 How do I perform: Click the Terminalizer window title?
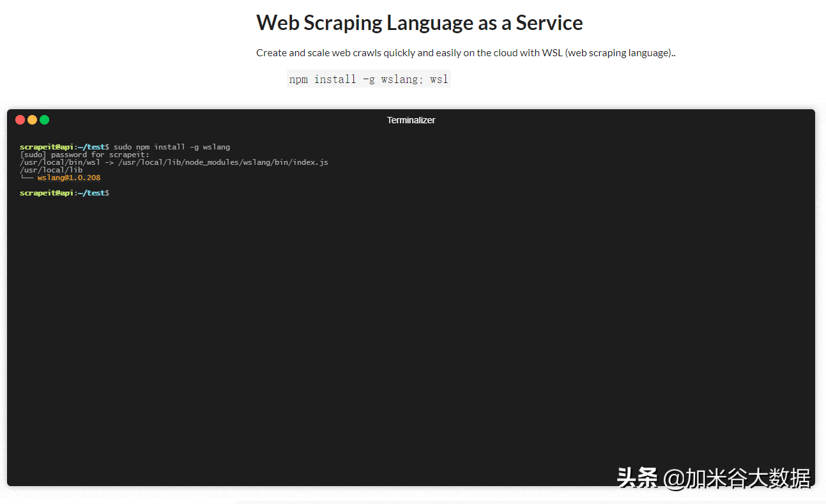pyautogui.click(x=411, y=120)
